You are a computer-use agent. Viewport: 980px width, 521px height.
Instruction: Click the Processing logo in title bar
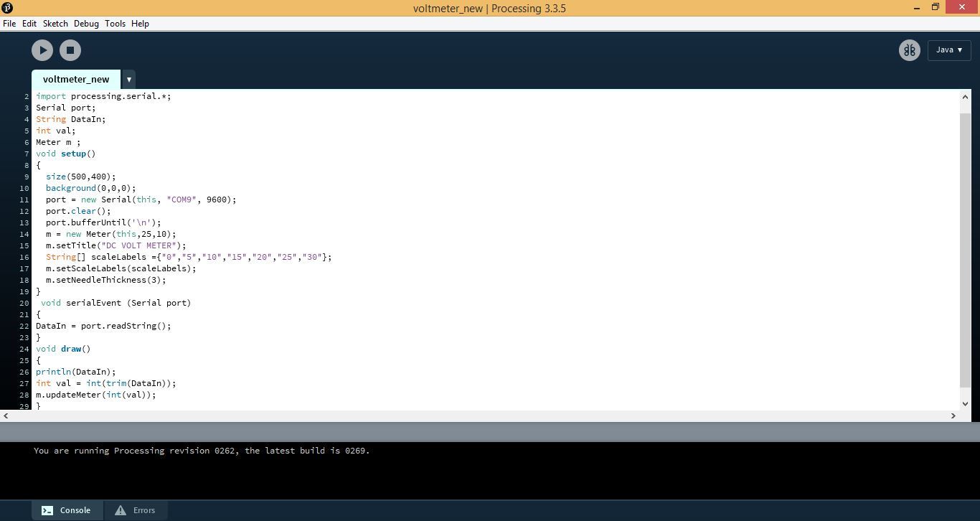coord(7,8)
